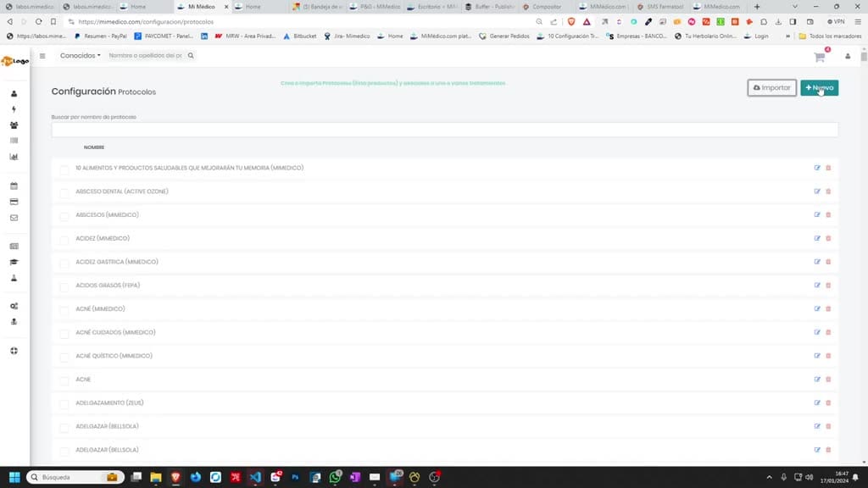The height and width of the screenshot is (488, 868).
Task: Delete protocol 10 ALIMENTOS Y PRODUCTOS SALUDABLES
Action: point(828,168)
